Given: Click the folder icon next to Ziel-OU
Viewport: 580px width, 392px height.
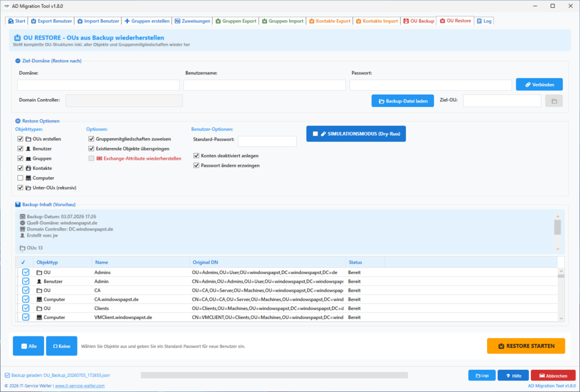Looking at the screenshot, I should coord(554,101).
